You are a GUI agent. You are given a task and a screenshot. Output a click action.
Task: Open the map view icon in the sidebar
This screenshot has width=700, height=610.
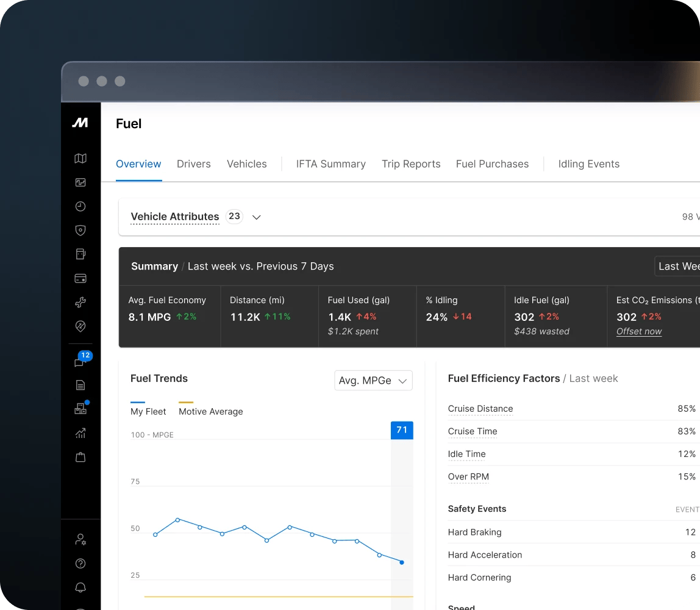point(80,159)
